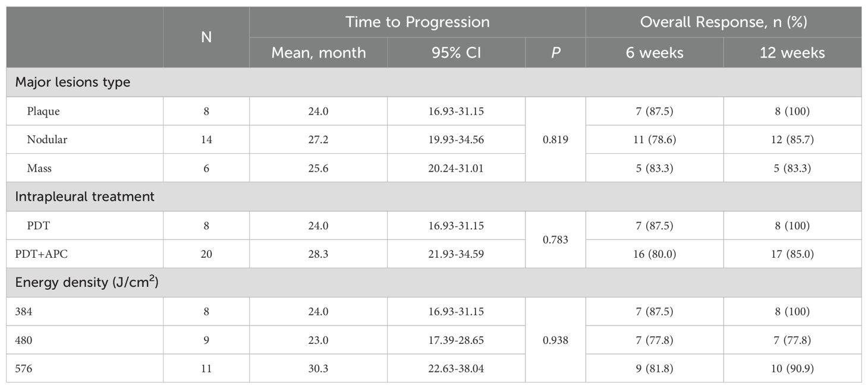Select the Plaque row label

(x=43, y=111)
